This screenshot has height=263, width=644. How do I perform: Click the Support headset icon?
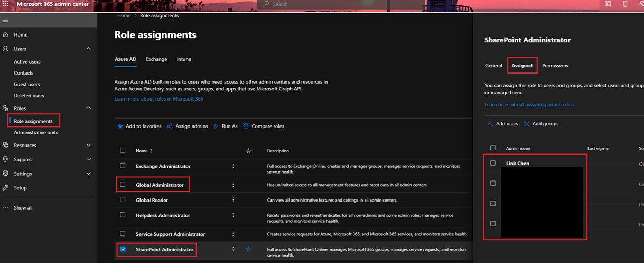click(x=5, y=159)
